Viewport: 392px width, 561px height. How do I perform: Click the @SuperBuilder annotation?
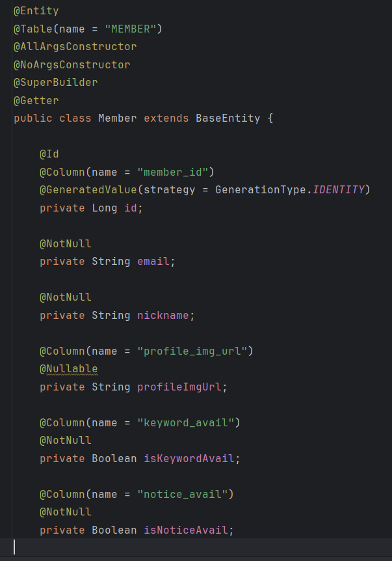tap(55, 83)
